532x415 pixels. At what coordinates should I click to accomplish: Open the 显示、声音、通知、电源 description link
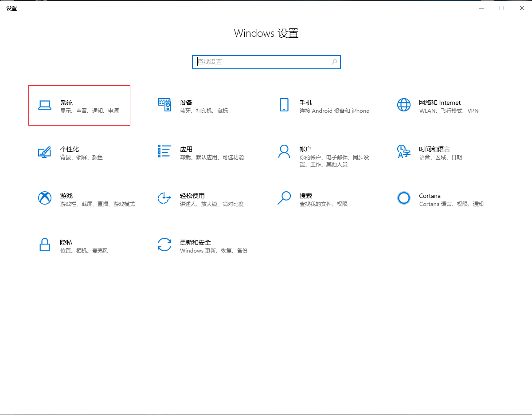[x=90, y=111]
